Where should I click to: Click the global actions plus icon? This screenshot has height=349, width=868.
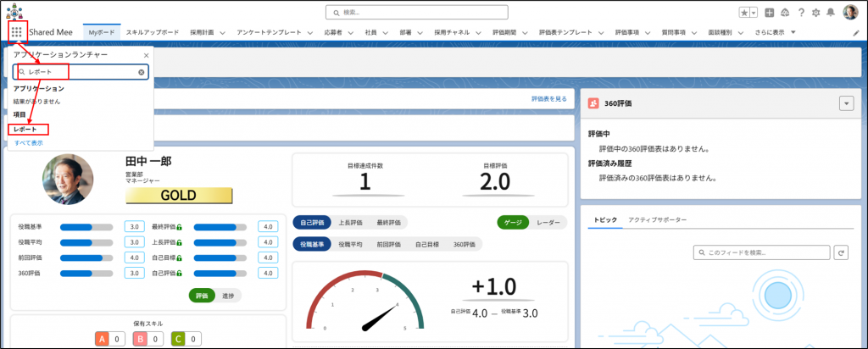pos(769,13)
